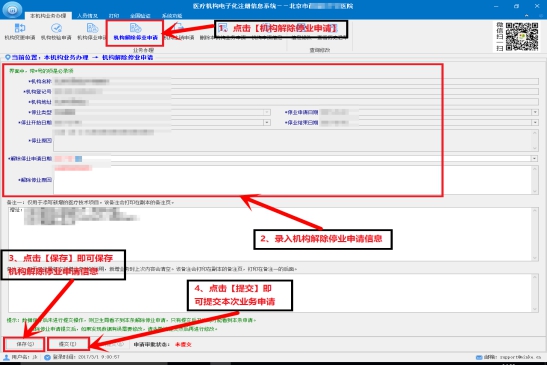Open the 停业申请日期 date picker
The height and width of the screenshot is (365, 547).
point(535,112)
